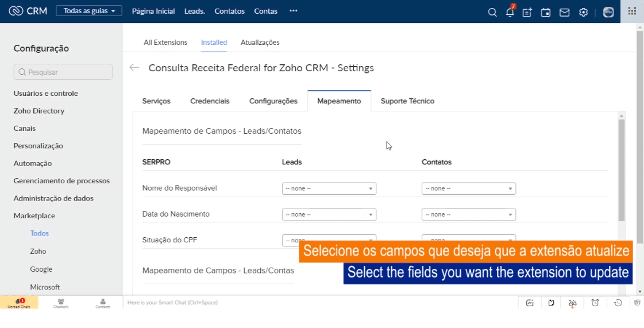Switch to the Suporte Técnico tab
644x328 pixels.
click(407, 101)
